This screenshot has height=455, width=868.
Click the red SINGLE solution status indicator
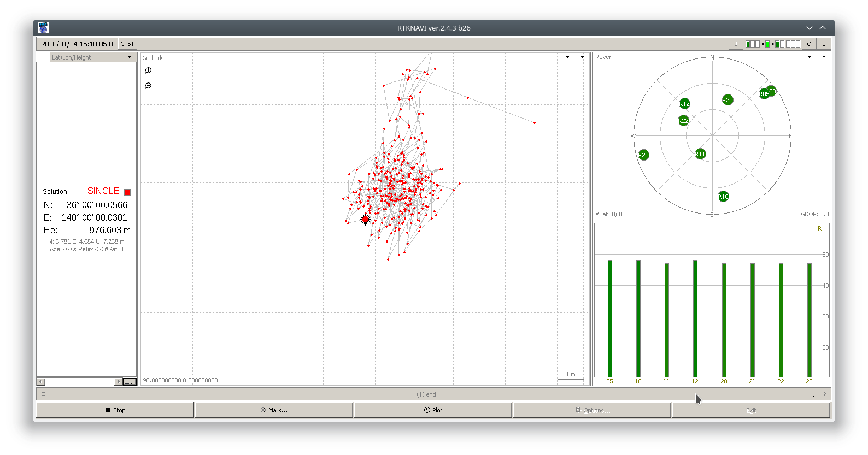(127, 192)
